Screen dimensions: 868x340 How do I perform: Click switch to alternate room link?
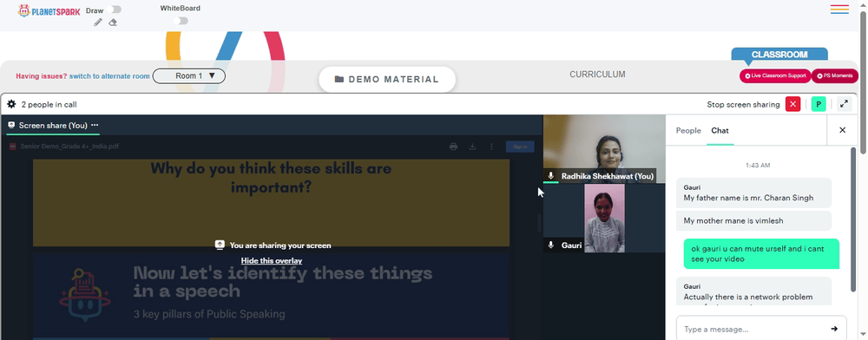tap(109, 76)
